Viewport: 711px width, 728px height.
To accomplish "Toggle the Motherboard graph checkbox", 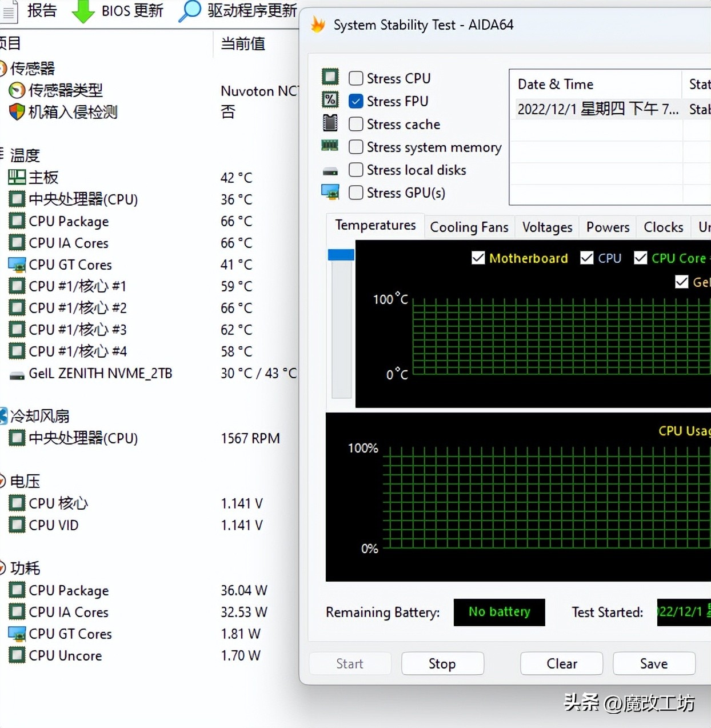I will [x=478, y=258].
